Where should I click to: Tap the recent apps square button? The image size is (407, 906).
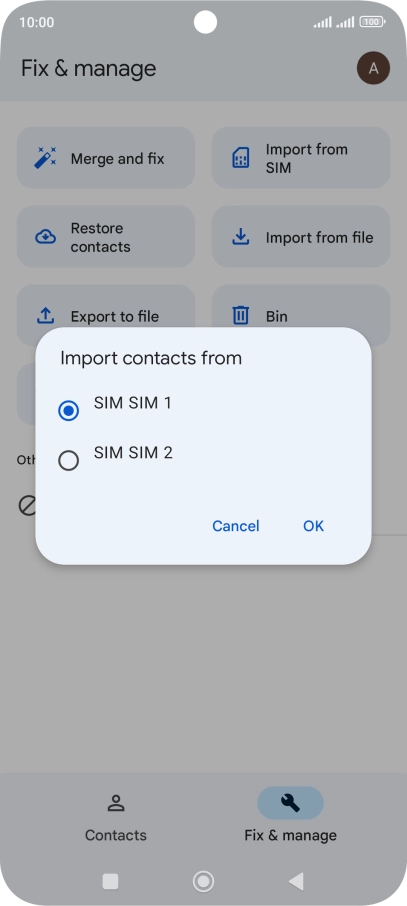pyautogui.click(x=110, y=881)
